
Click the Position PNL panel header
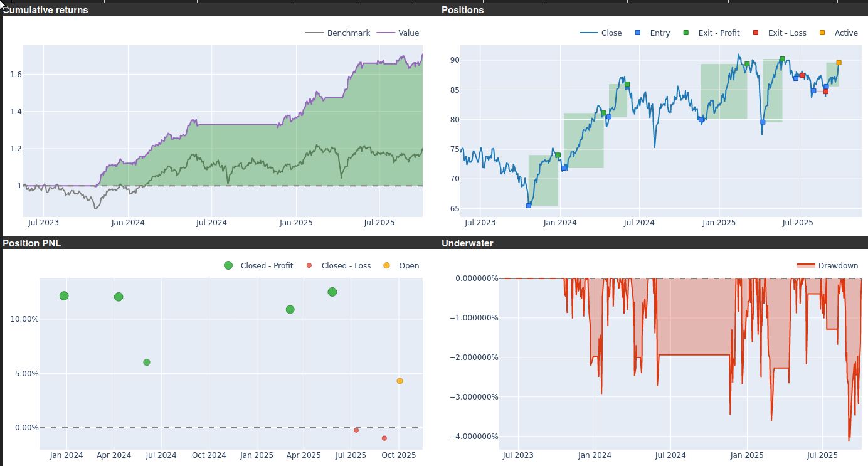click(x=32, y=243)
